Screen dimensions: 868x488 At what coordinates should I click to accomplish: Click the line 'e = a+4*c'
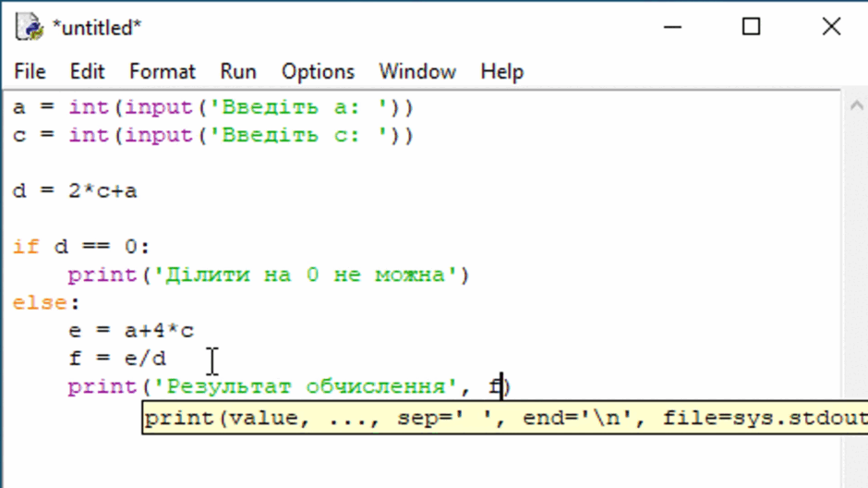click(131, 331)
